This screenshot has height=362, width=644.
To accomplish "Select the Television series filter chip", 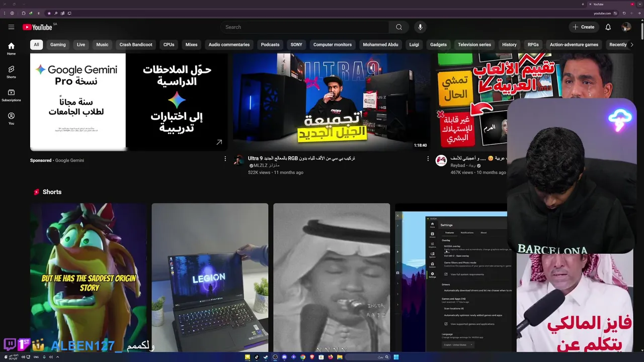I will 474,45.
